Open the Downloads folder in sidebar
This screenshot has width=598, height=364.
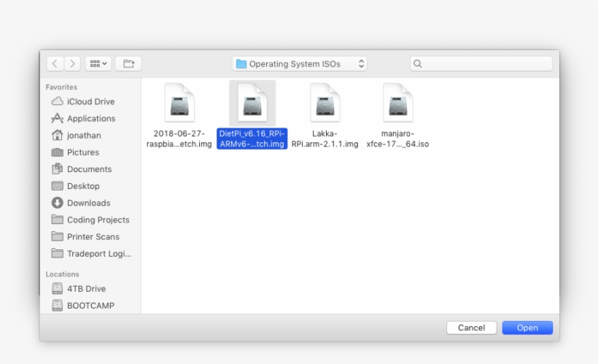point(88,203)
